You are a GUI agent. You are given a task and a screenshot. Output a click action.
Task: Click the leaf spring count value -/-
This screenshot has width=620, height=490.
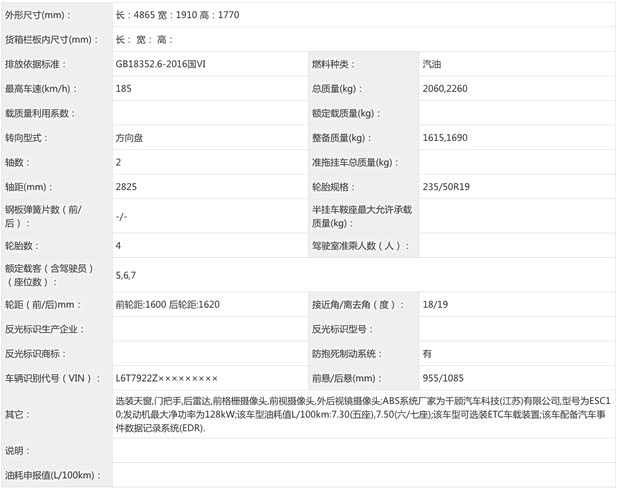[x=121, y=216]
